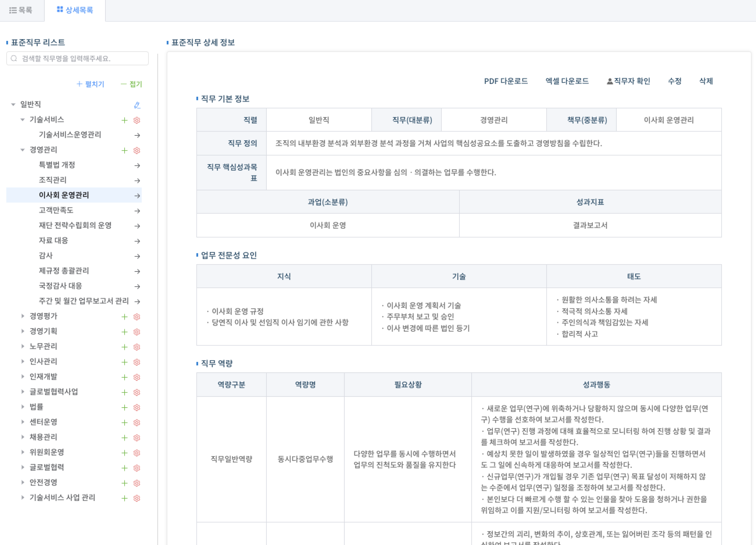Click the red gear icon beside 경영관리

(137, 150)
